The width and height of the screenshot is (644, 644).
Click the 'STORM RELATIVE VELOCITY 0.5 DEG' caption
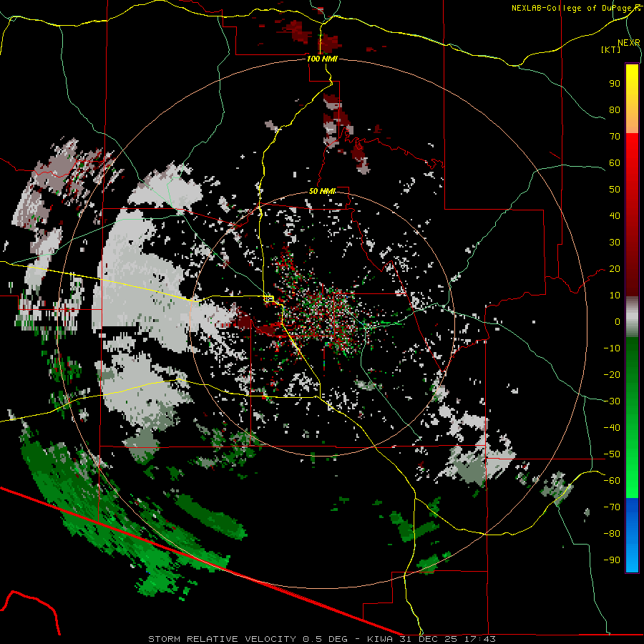(x=248, y=639)
